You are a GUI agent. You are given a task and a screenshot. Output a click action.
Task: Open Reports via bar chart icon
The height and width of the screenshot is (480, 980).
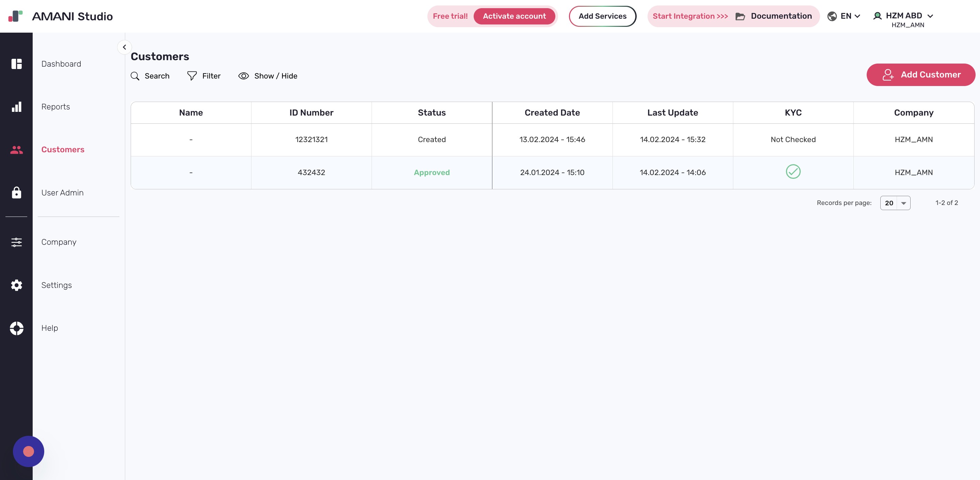[16, 107]
